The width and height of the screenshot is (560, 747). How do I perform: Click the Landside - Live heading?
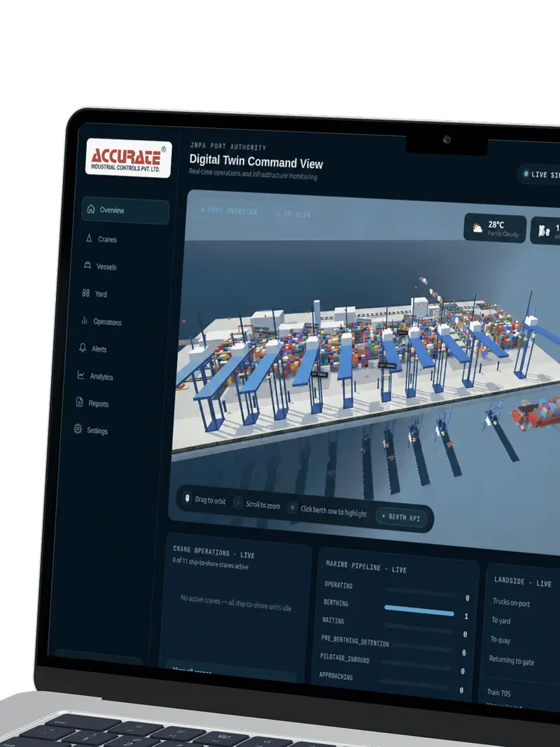(522, 582)
